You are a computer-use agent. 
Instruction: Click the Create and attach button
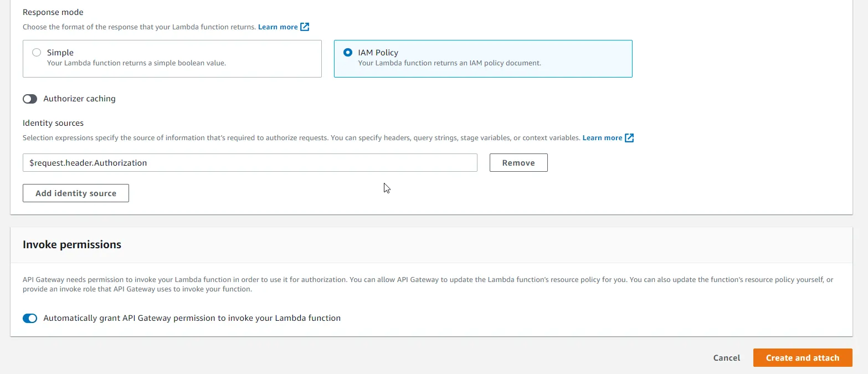pyautogui.click(x=803, y=357)
